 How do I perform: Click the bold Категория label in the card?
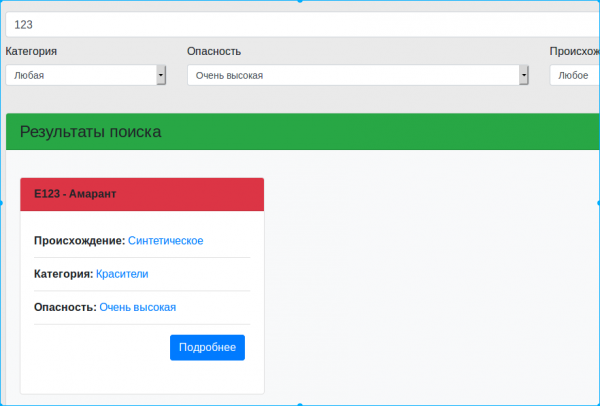coord(63,273)
